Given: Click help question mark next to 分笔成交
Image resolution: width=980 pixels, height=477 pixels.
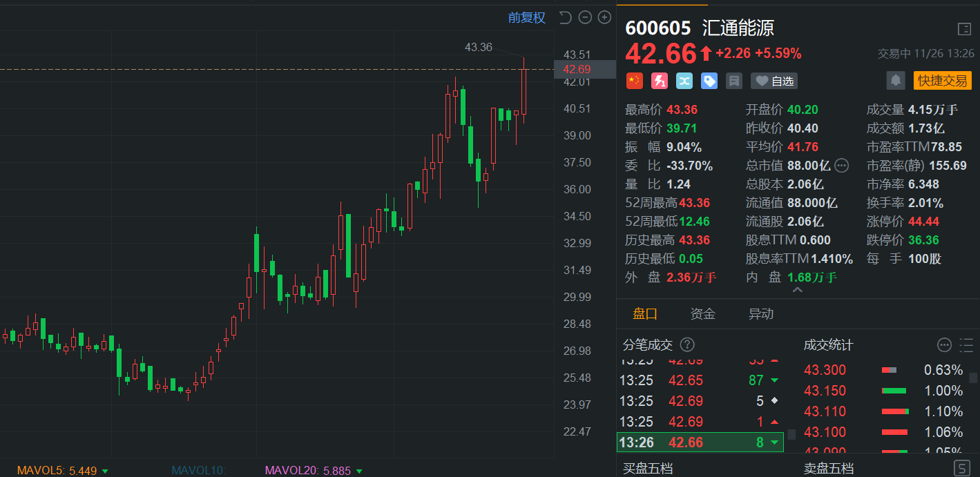Looking at the screenshot, I should 687,345.
